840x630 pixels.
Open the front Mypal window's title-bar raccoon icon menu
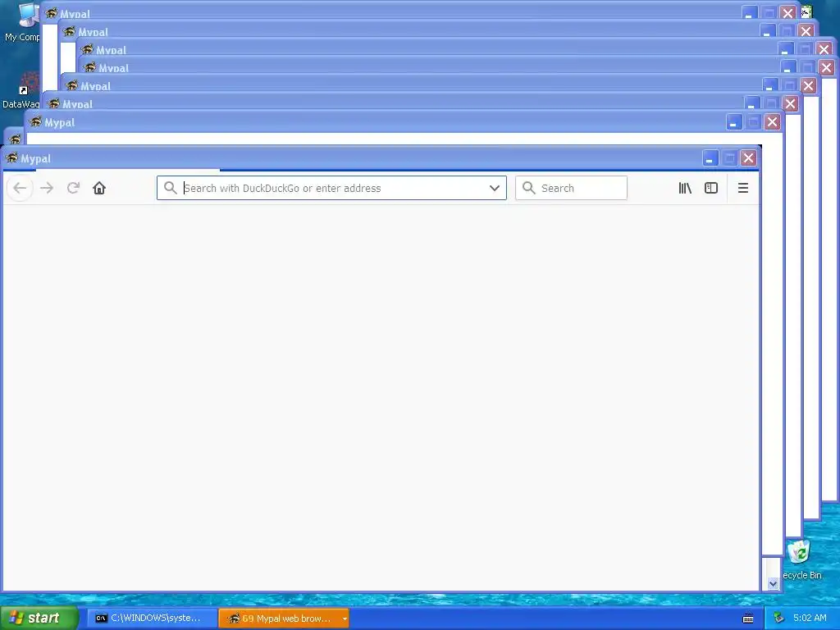tap(11, 158)
